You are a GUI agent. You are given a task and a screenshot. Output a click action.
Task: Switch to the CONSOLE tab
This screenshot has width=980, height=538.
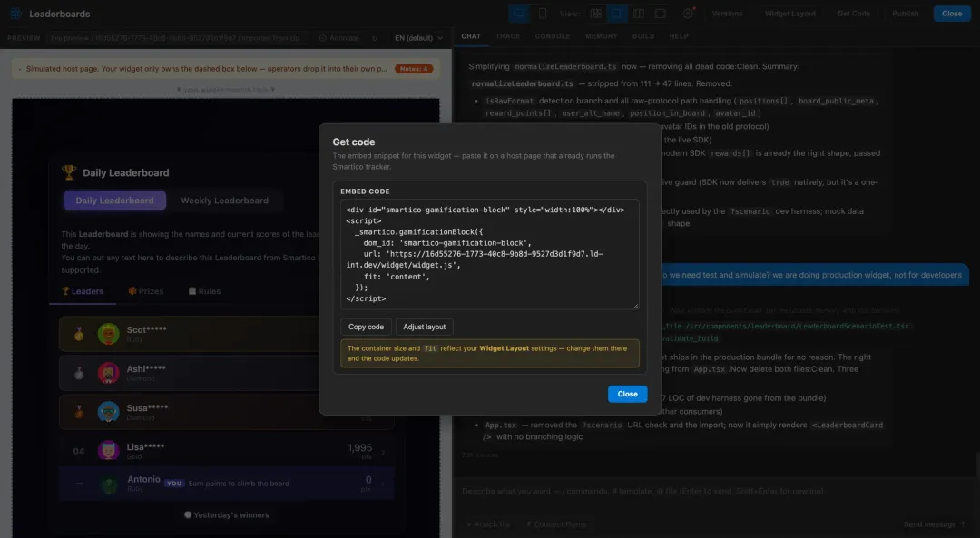pos(553,36)
